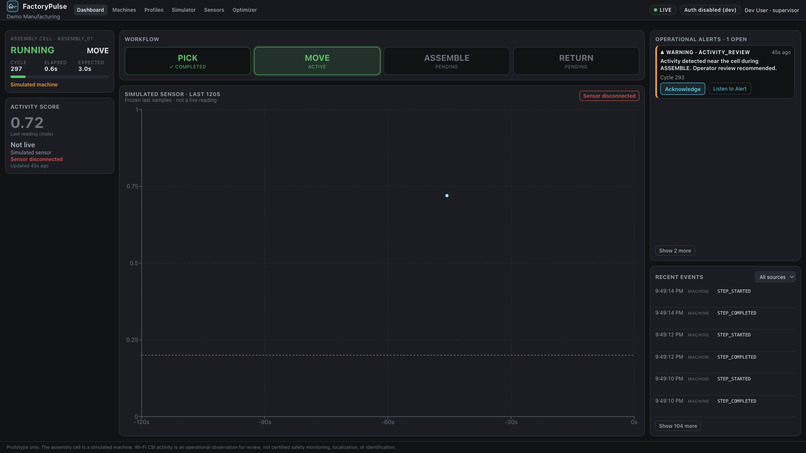Screen dimensions: 806x453
Task: Click the Cycle 293 text in alert
Action: pyautogui.click(x=672, y=78)
